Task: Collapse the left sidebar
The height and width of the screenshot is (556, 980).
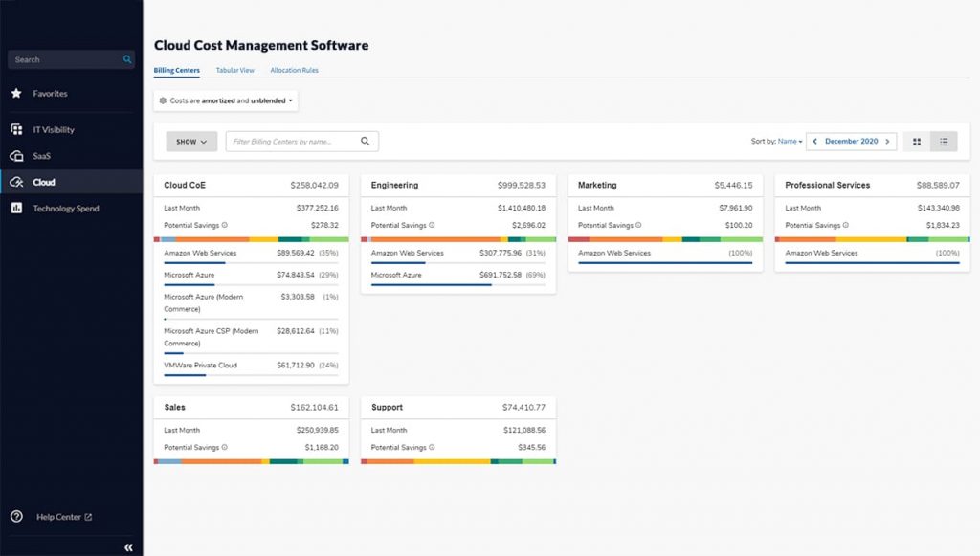Action: pyautogui.click(x=127, y=546)
